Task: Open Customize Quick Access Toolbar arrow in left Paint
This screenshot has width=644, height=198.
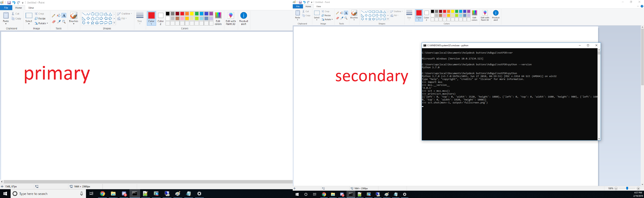Action: point(23,3)
